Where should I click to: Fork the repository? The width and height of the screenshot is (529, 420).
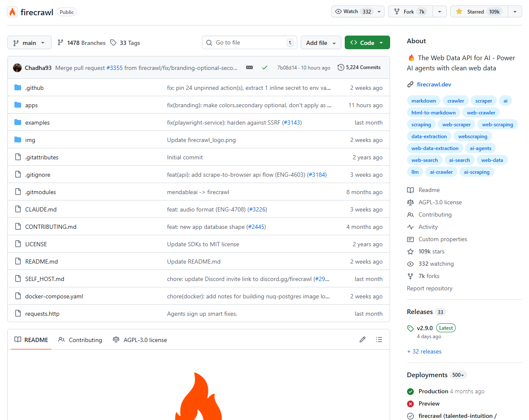(x=410, y=11)
